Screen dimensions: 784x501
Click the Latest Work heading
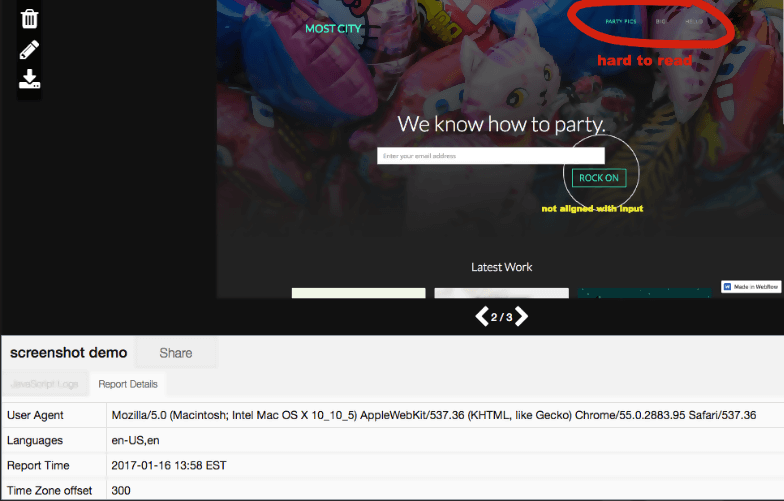pyautogui.click(x=502, y=267)
